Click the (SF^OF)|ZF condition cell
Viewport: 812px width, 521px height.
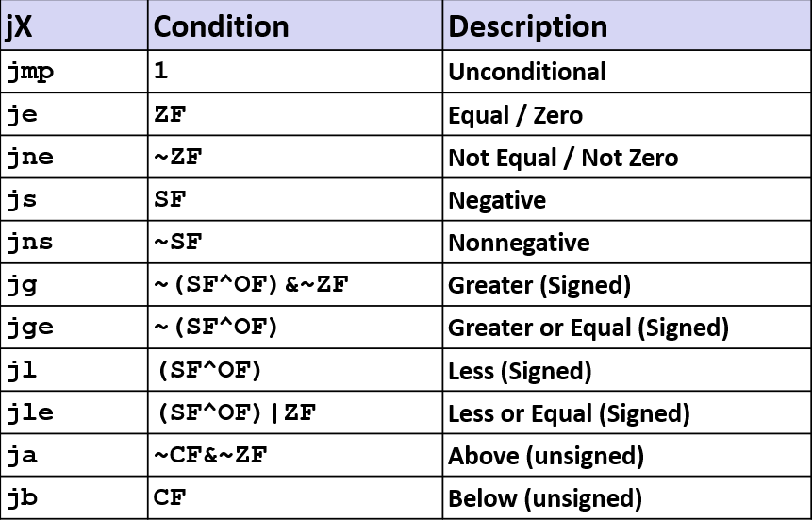236,413
